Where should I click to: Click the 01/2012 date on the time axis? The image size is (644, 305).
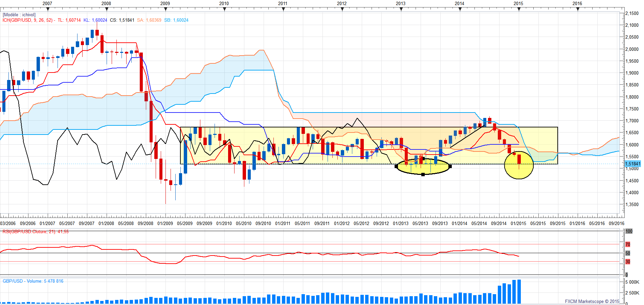point(342,224)
